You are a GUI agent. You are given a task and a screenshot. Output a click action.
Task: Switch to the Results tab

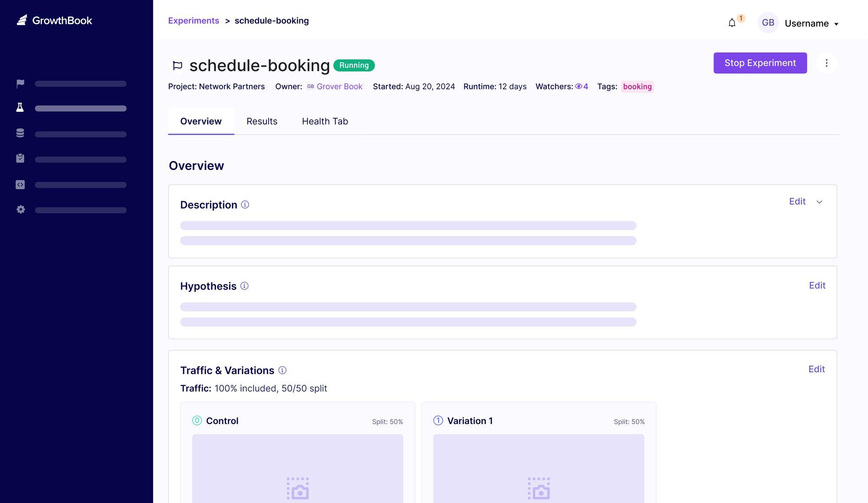coord(262,121)
